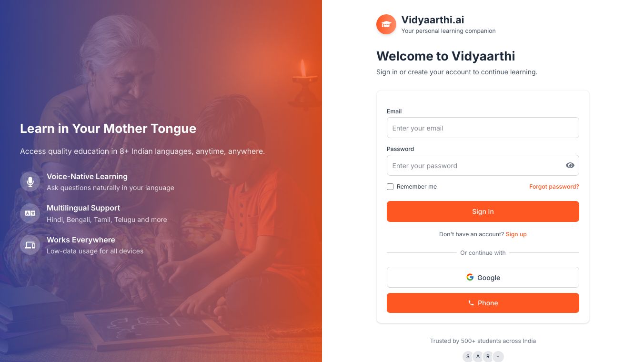Click the 'R' student avatar
Viewport: 644px width, 362px height.
(x=488, y=356)
